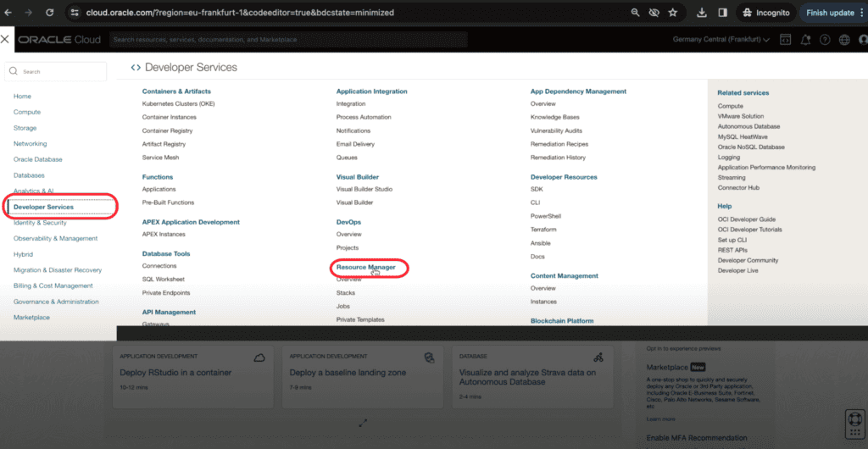Open the language globe icon
Screen dimensions: 868x449
coord(844,40)
